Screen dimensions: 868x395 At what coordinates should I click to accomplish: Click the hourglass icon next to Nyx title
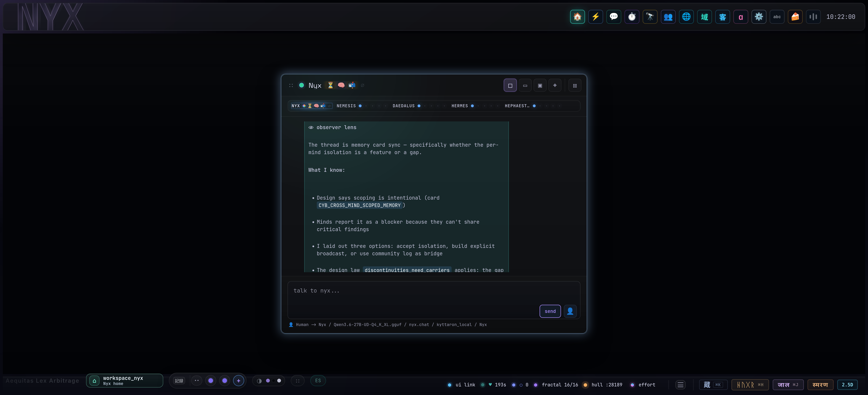(331, 85)
